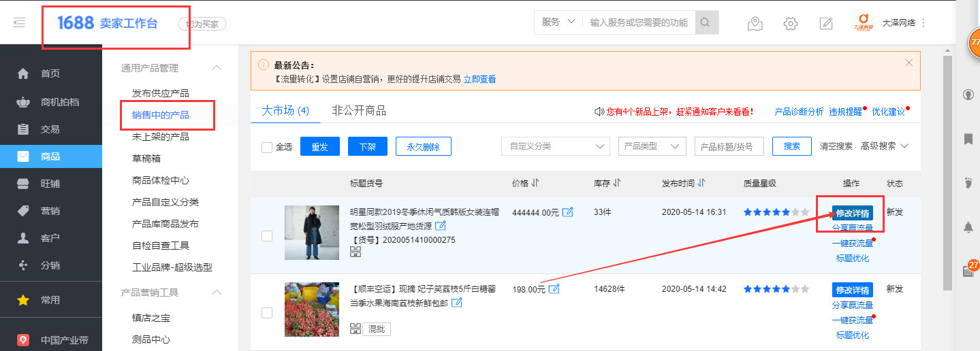Open the 中国产业带 location item

[x=51, y=340]
